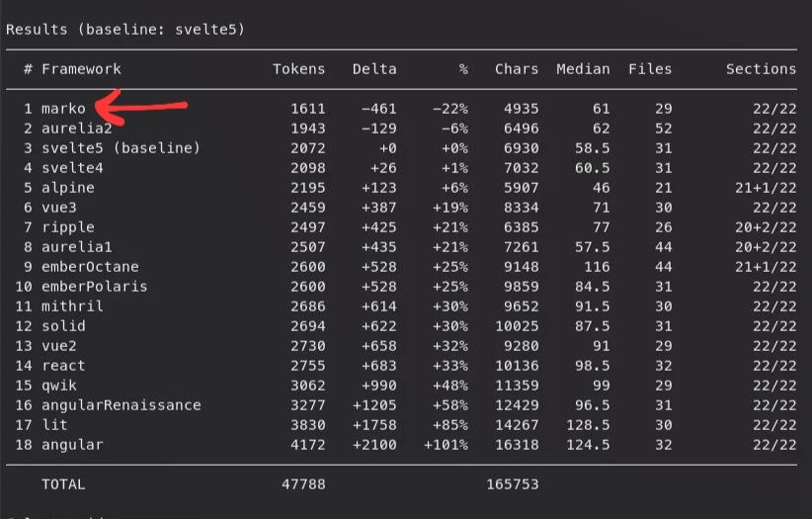812x519 pixels.
Task: Select the alpine framework name
Action: click(x=68, y=188)
